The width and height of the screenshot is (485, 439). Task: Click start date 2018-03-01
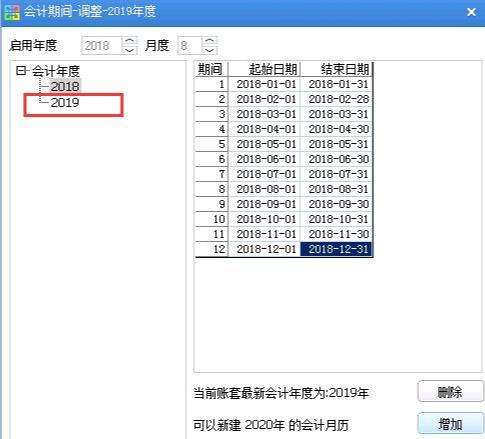coord(264,114)
